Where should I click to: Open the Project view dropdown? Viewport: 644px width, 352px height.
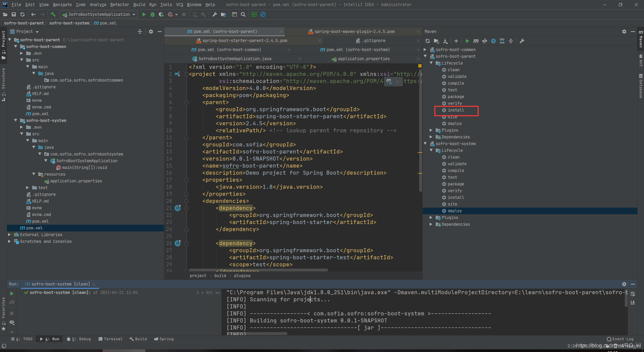(x=24, y=32)
